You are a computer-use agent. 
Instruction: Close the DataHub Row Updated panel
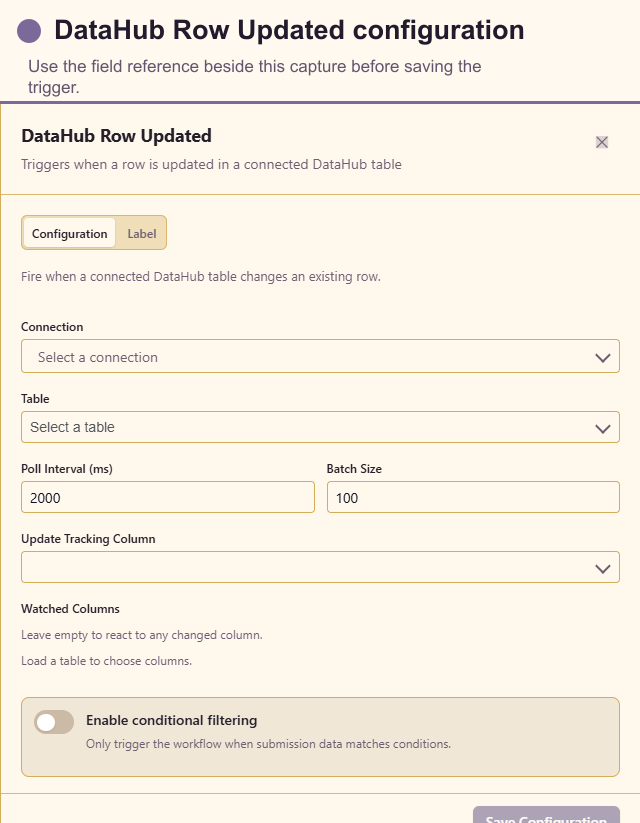[x=602, y=142]
